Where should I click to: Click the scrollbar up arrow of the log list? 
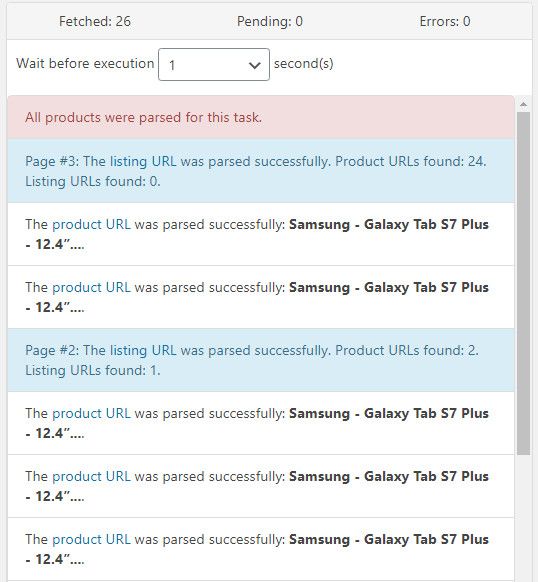coord(524,104)
